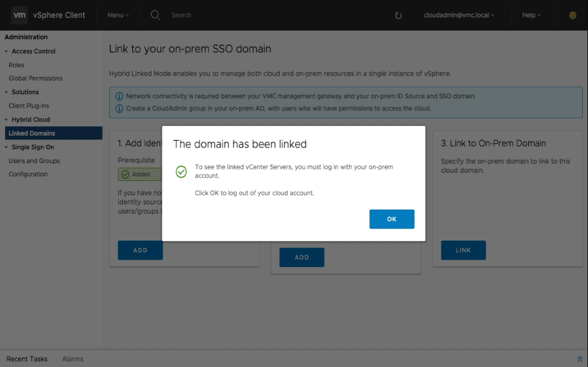Viewport: 588px width, 367px height.
Task: Select Roles in the sidebar
Action: tap(17, 65)
